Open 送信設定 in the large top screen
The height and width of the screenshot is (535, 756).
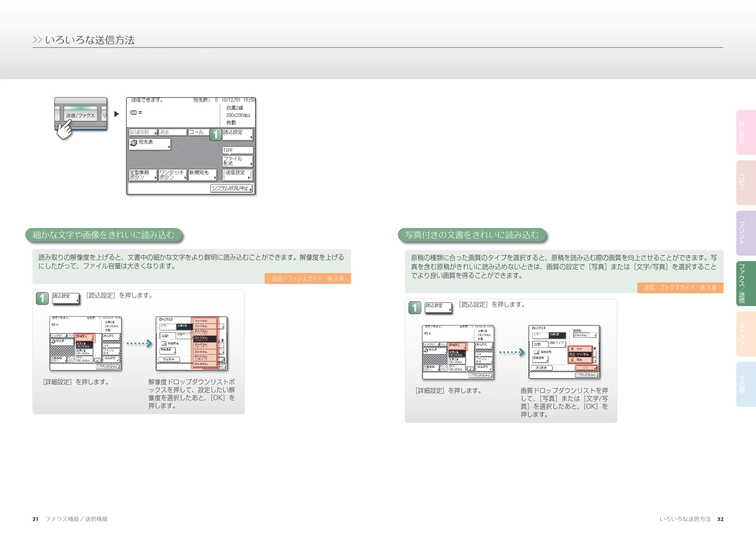coord(237,174)
